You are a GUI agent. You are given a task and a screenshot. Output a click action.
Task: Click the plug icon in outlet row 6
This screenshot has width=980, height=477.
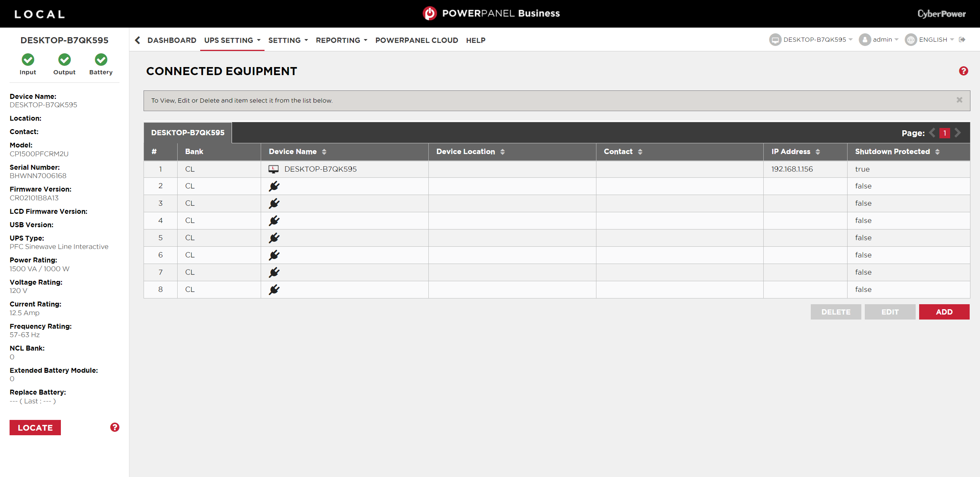click(x=274, y=255)
